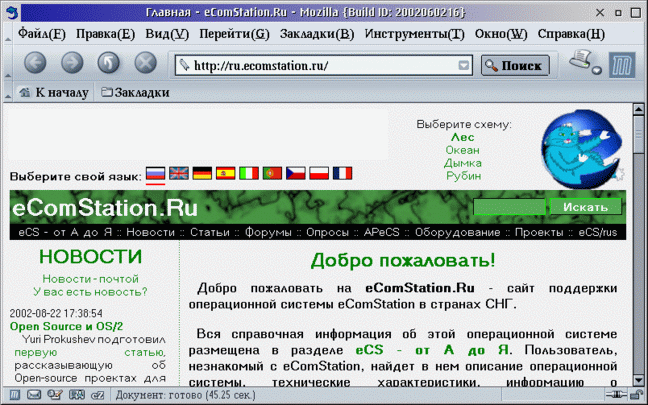Image resolution: width=648 pixels, height=405 pixels.
Task: Click the Forward navigation arrow
Action: click(x=71, y=63)
